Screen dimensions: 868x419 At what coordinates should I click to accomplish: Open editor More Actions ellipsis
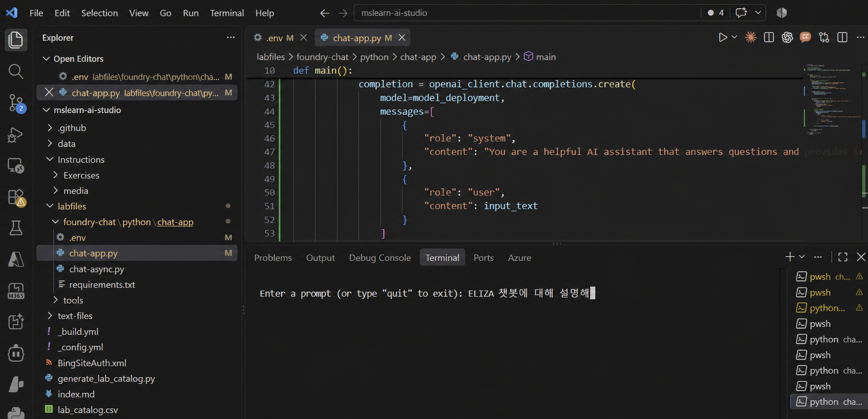tap(860, 38)
